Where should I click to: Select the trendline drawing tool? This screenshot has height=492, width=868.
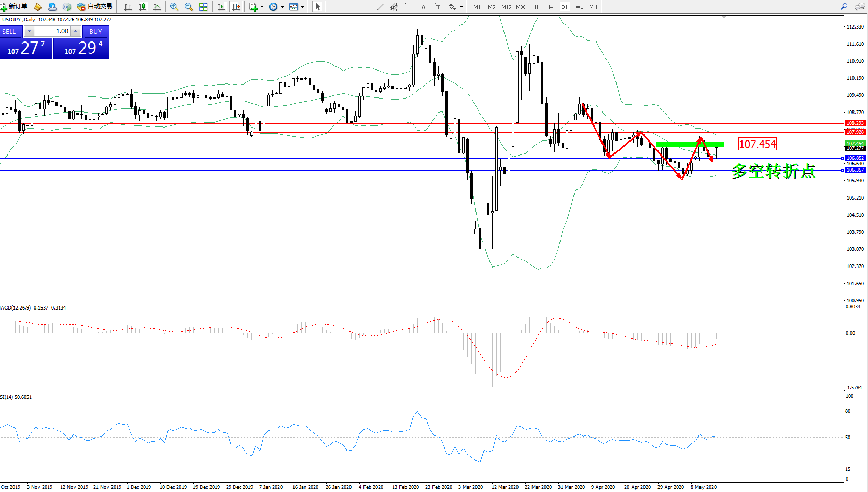pos(380,7)
